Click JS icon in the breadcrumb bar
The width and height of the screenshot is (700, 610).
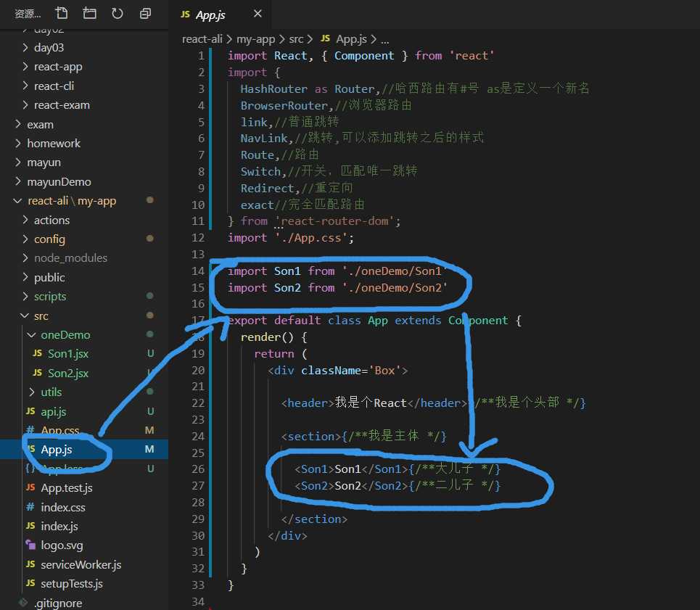[x=326, y=38]
